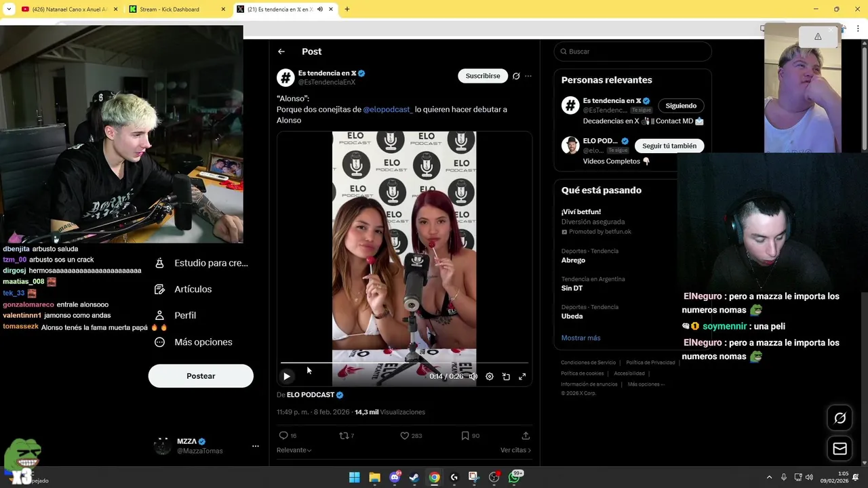
Task: Click Mostrar más under trends
Action: coord(580,338)
